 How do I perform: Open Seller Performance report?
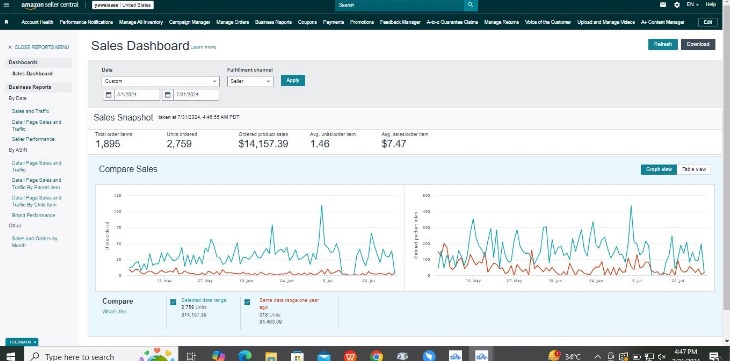tap(33, 139)
